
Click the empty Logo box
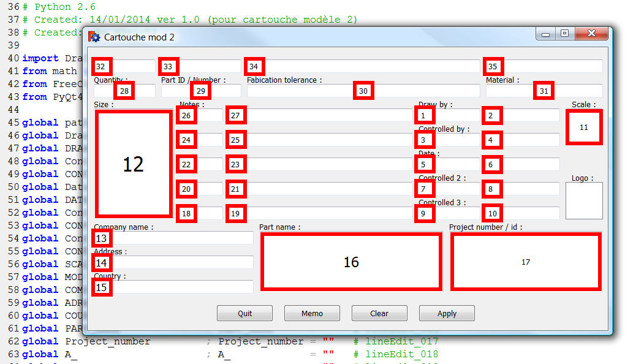[x=584, y=201]
